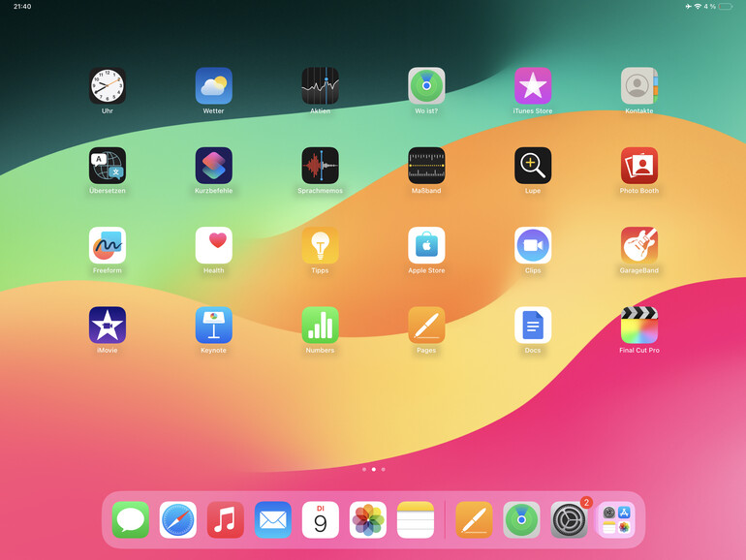Open the iMovie app
Viewport: 746px width, 560px height.
[107, 325]
